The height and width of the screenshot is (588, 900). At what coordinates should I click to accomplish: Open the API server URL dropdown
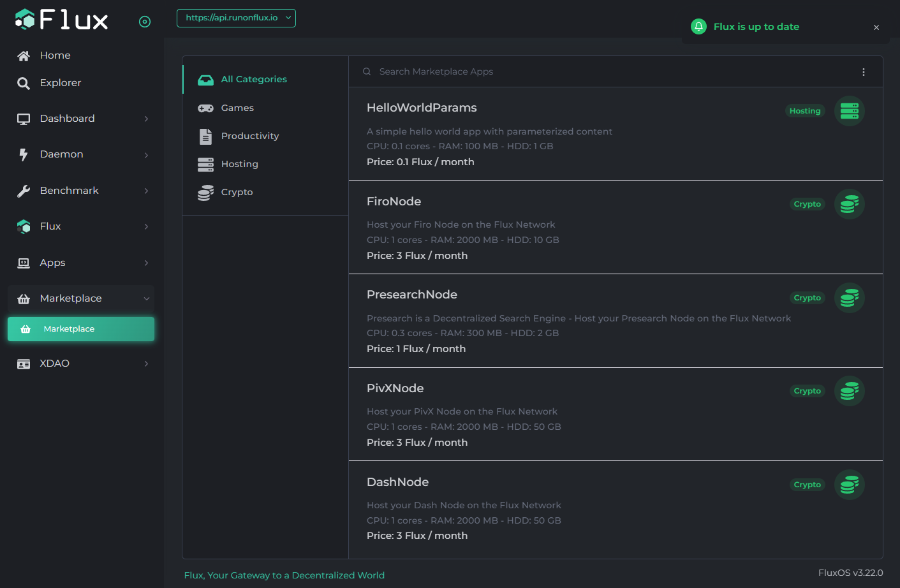click(236, 18)
